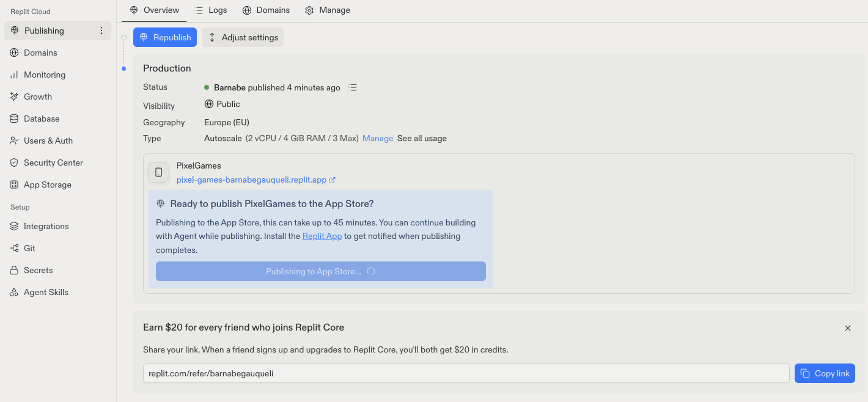Open the Replit App link
The image size is (868, 402).
point(322,236)
